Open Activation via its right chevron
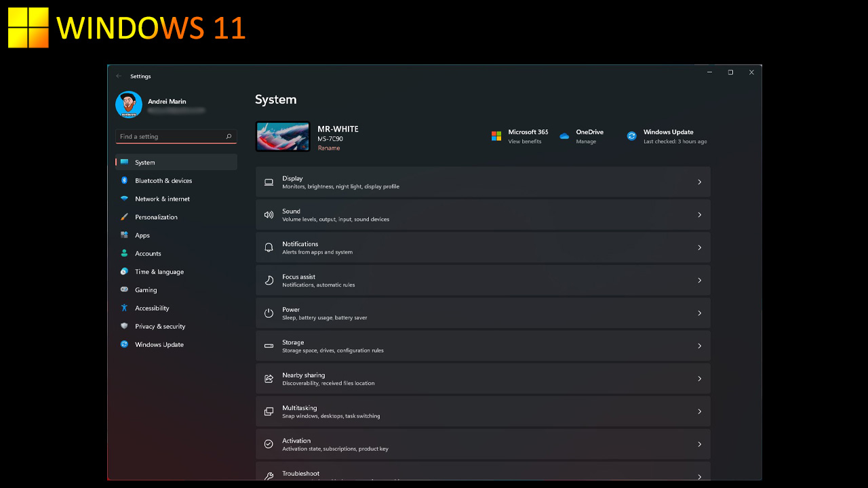Viewport: 868px width, 488px height. click(699, 444)
